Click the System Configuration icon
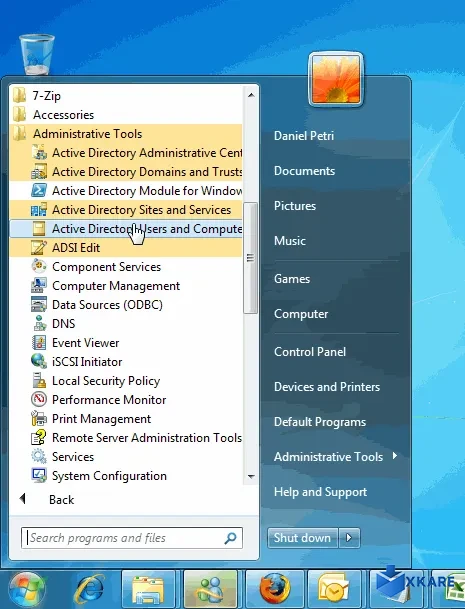The width and height of the screenshot is (465, 609). pyautogui.click(x=39, y=476)
